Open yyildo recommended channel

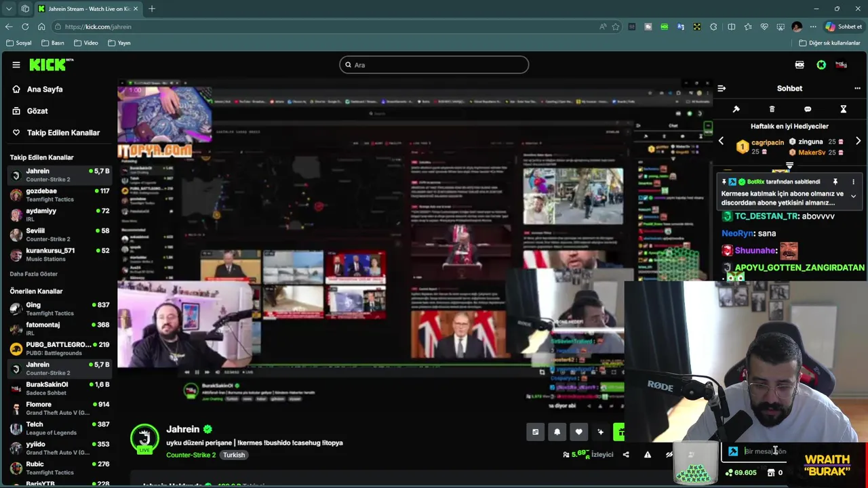coord(60,448)
